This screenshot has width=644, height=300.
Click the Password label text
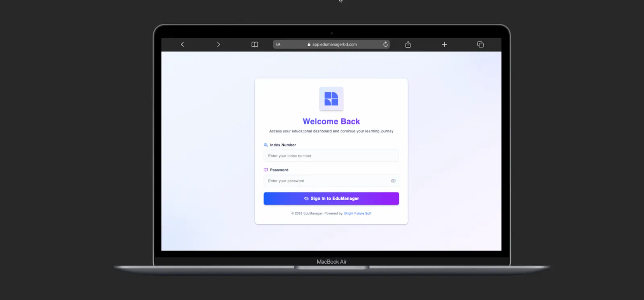pos(279,170)
